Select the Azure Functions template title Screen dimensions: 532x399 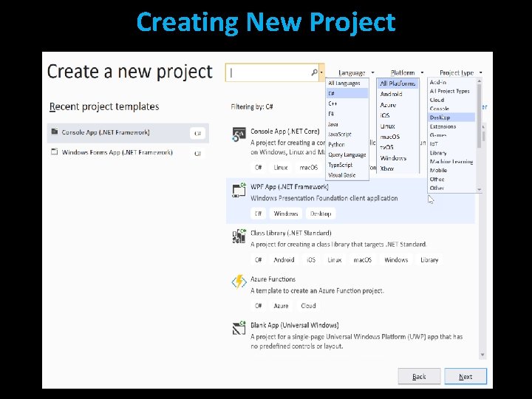273,279
